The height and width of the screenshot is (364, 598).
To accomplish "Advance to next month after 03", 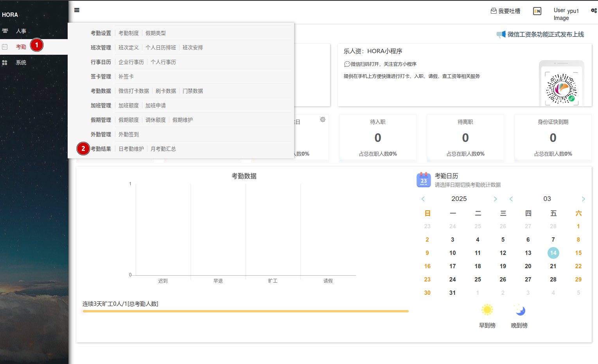I will click(583, 199).
